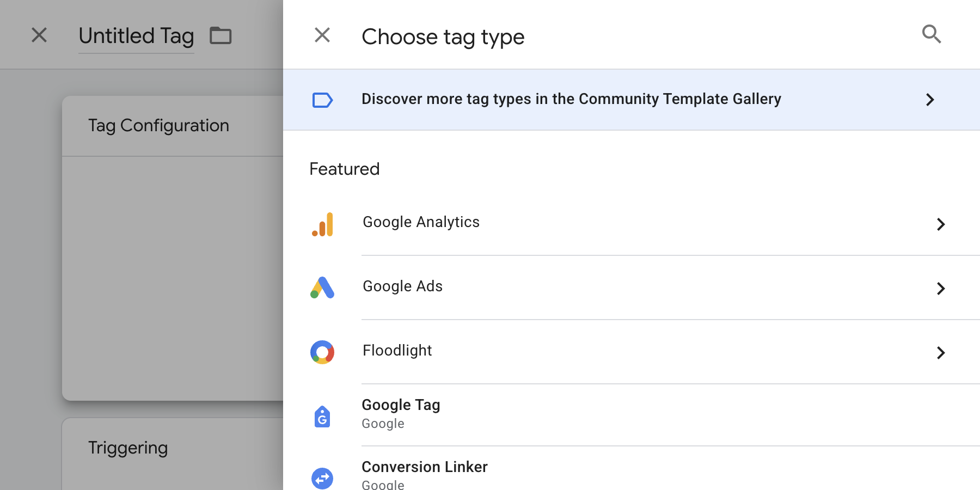Screen dimensions: 980x490
Task: Click the Community Template Gallery tag icon
Action: coord(322,100)
